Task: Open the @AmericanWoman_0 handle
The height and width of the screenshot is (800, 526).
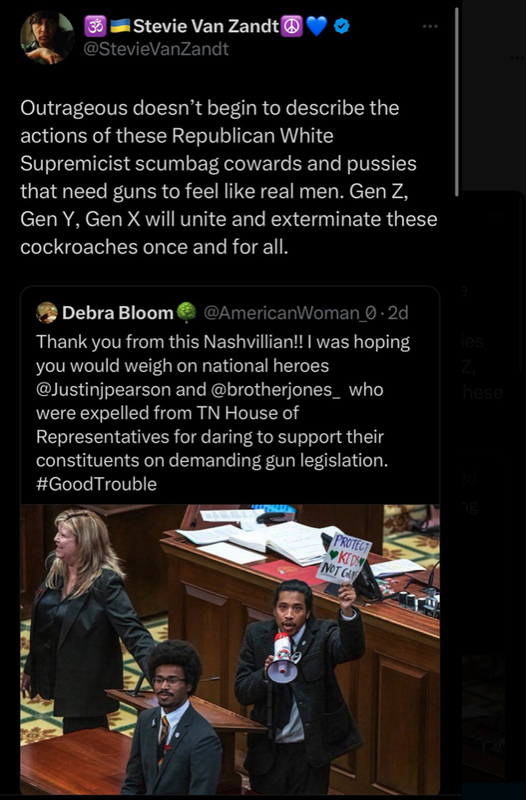Action: tap(291, 313)
